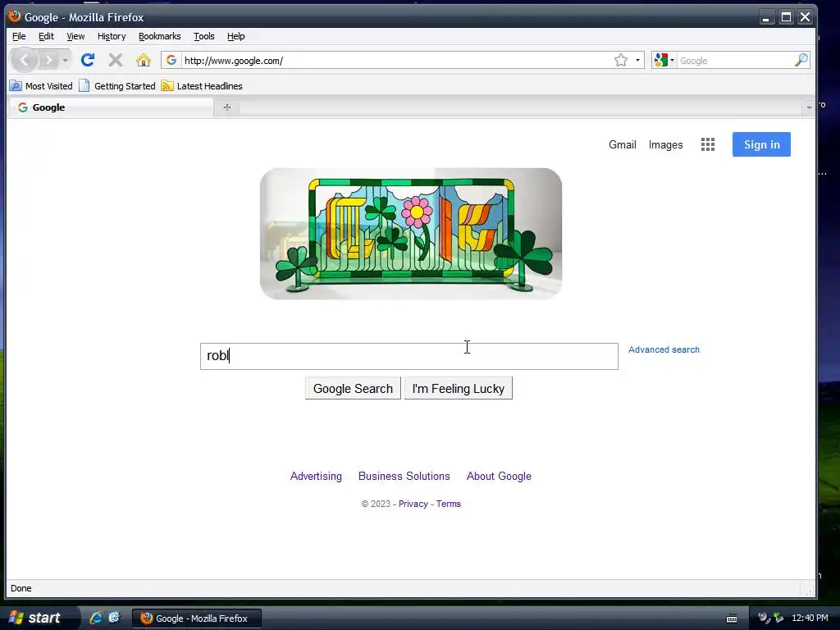Close the Firefox window
840x630 pixels.
tap(806, 17)
